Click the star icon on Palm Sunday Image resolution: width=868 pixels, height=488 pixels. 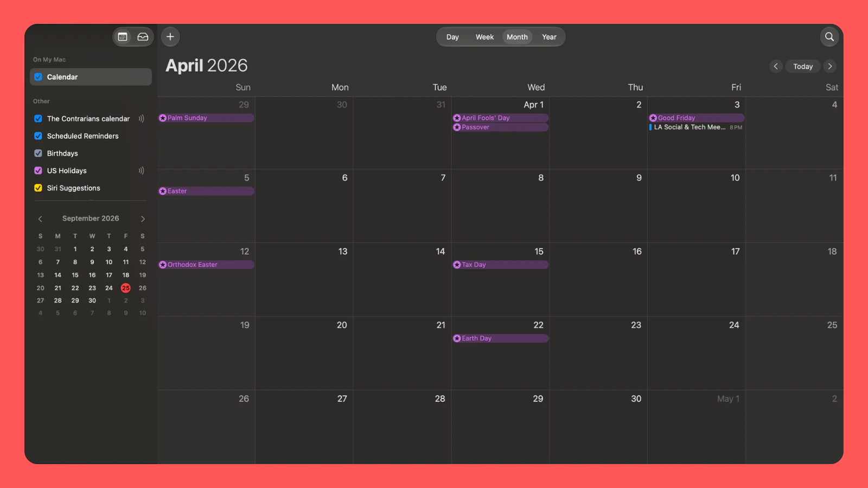163,118
